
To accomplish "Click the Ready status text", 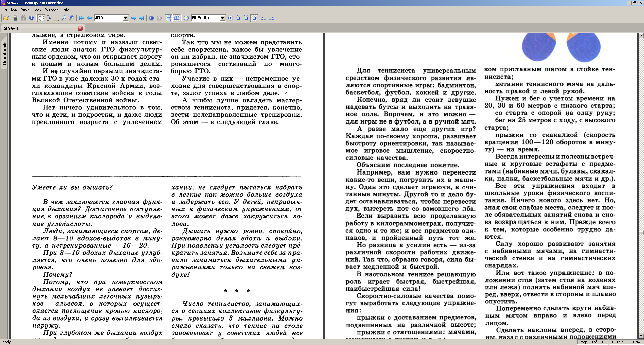I will pyautogui.click(x=6, y=342).
